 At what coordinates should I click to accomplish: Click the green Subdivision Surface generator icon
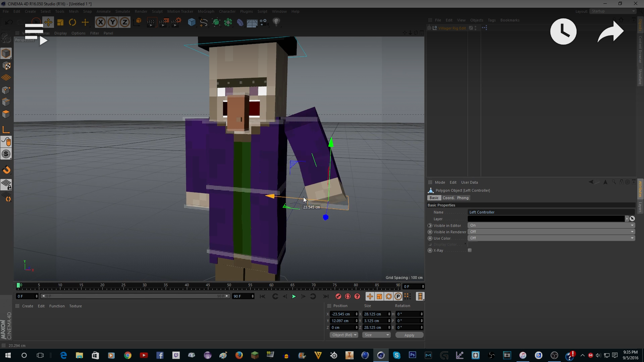point(216,22)
